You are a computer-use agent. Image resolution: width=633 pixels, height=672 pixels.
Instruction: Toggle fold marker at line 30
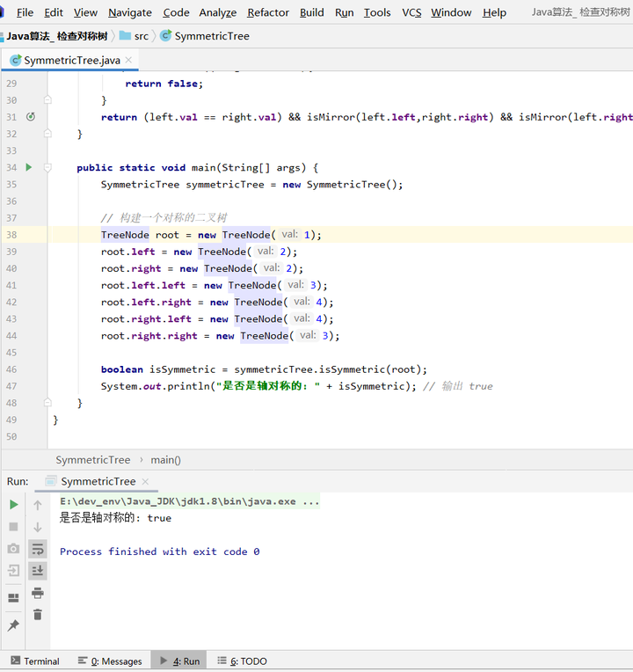click(x=48, y=100)
